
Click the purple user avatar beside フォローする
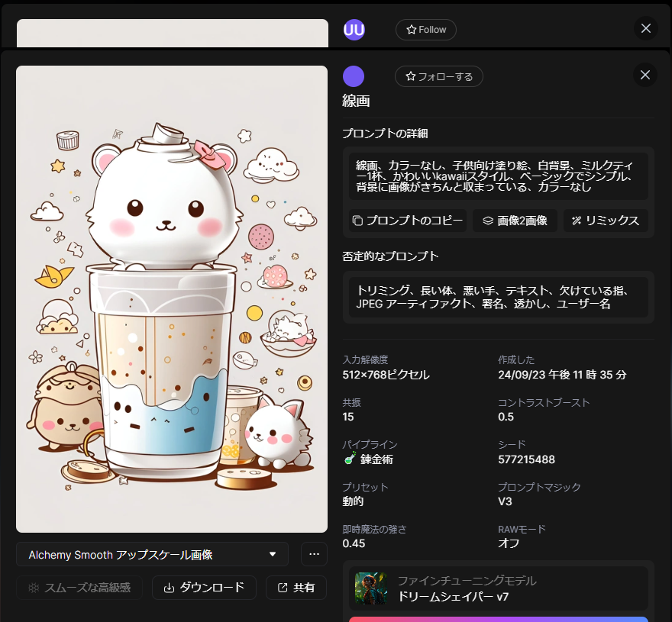click(354, 76)
